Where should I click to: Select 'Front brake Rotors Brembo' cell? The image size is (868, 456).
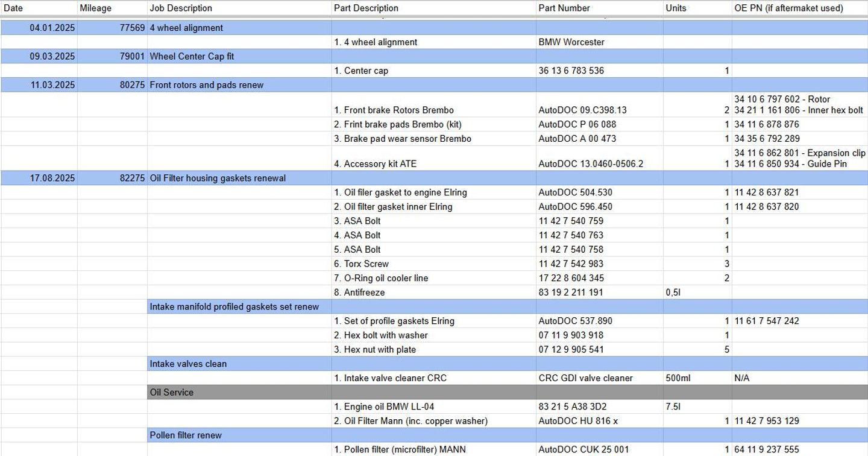tap(394, 110)
